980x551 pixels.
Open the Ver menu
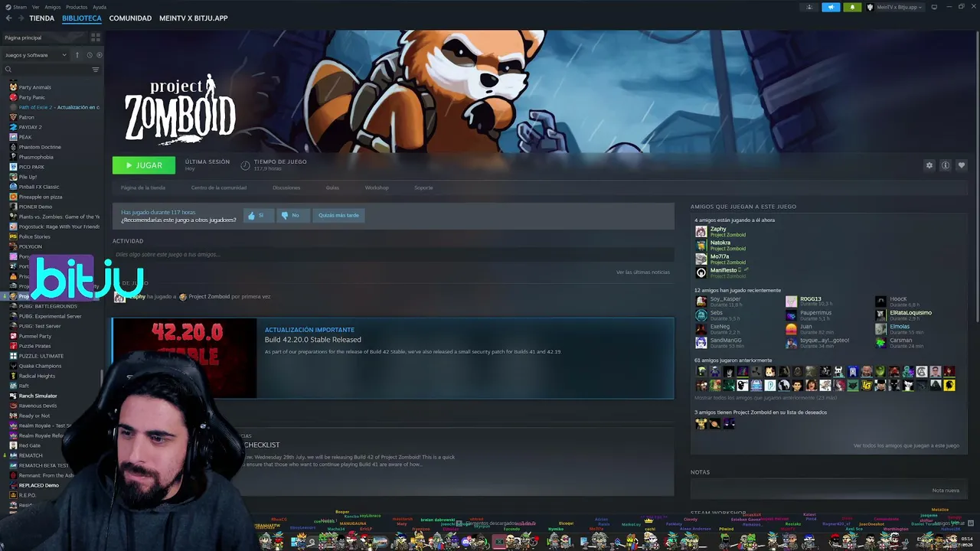(36, 7)
